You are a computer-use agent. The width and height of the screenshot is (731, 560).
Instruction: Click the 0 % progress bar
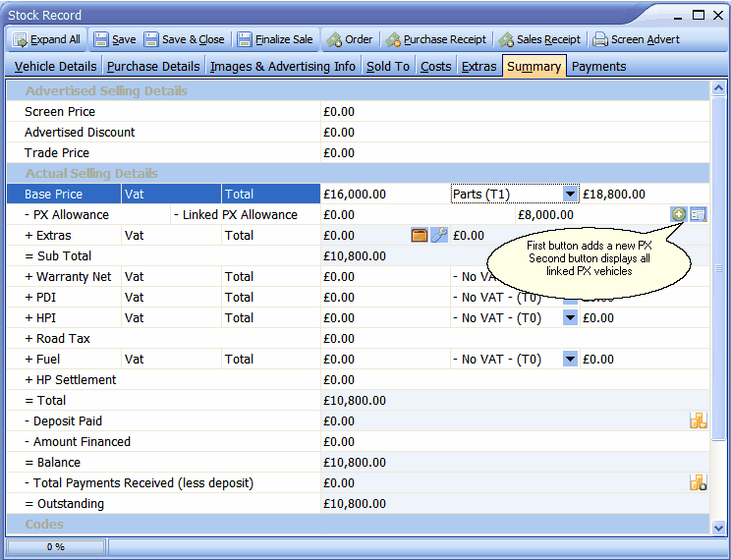[x=56, y=547]
